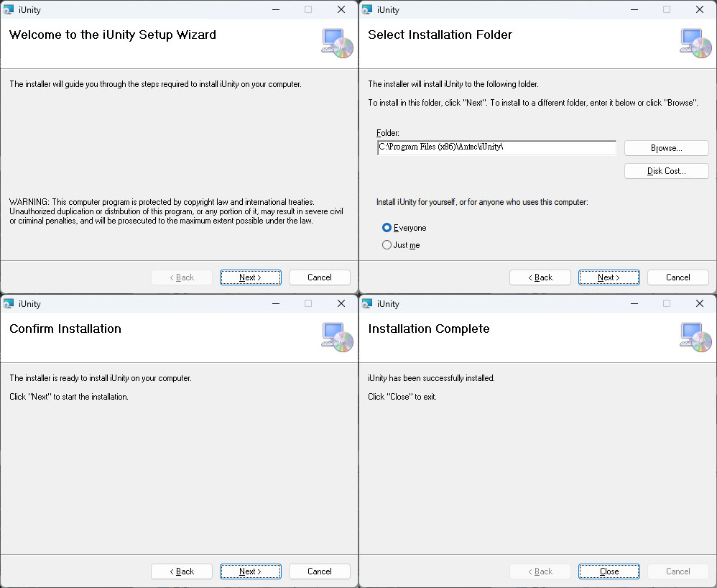This screenshot has height=588, width=717.
Task: Minimize the Select Installation Folder window
Action: pos(634,9)
